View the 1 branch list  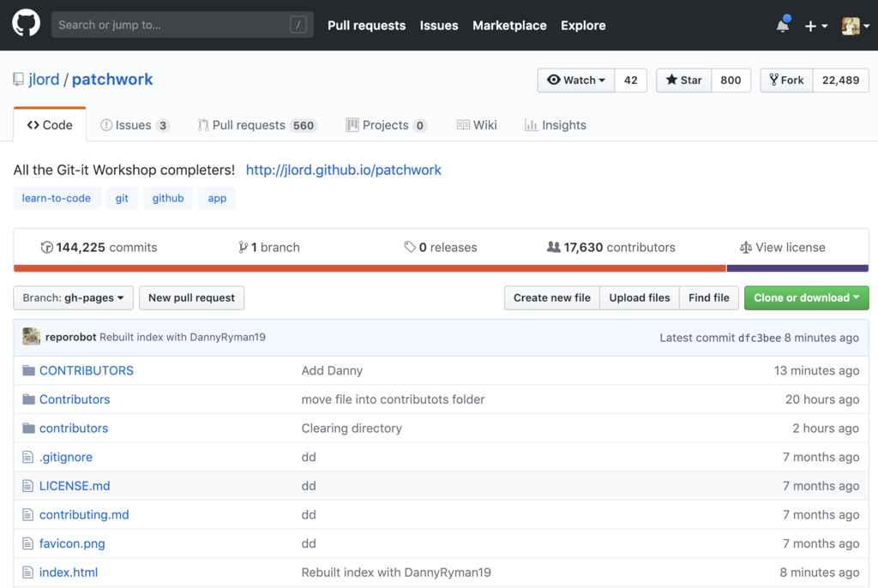coord(269,247)
